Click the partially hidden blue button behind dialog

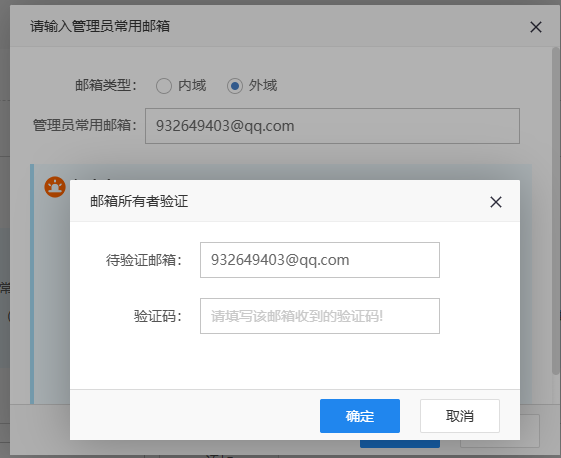click(x=400, y=444)
